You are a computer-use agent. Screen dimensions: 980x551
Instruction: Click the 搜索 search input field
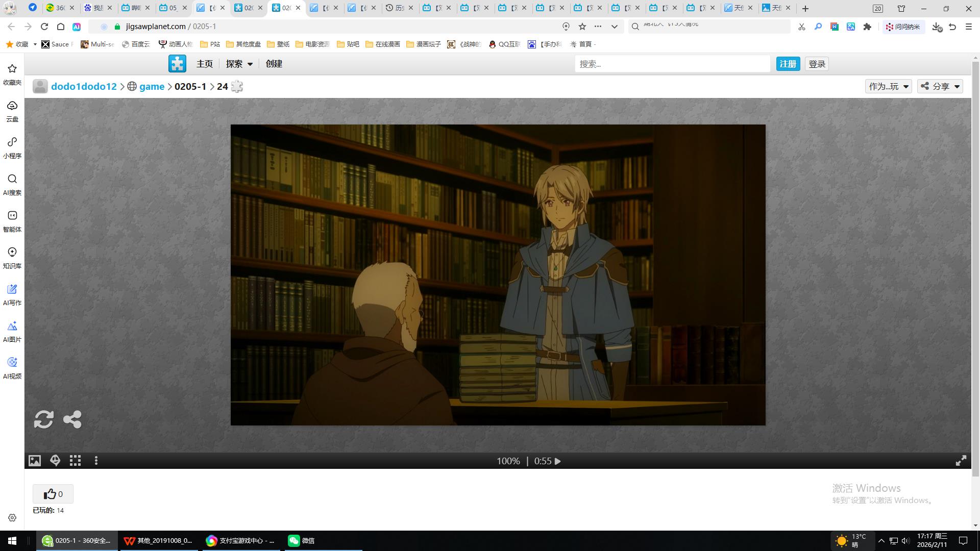tap(672, 64)
